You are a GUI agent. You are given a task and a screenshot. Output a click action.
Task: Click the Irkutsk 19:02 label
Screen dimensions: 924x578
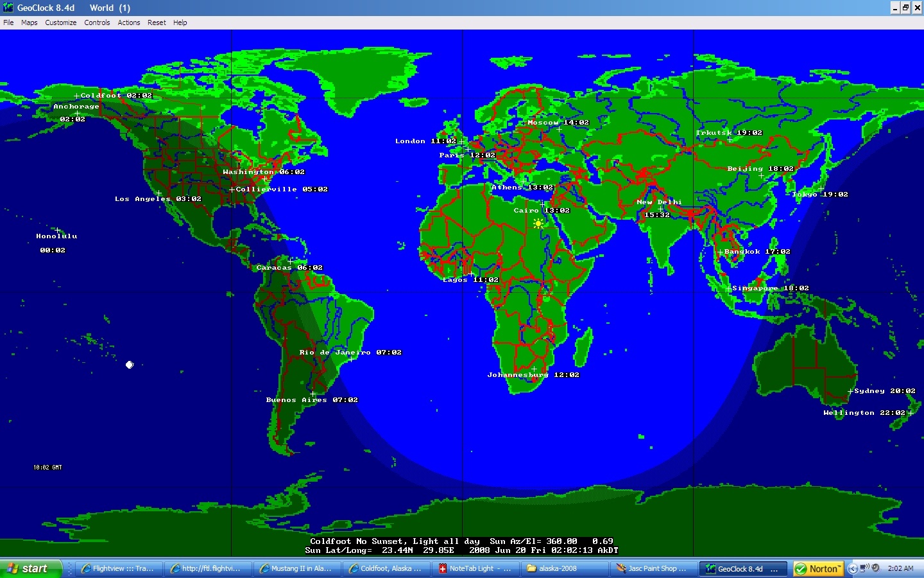click(x=729, y=133)
